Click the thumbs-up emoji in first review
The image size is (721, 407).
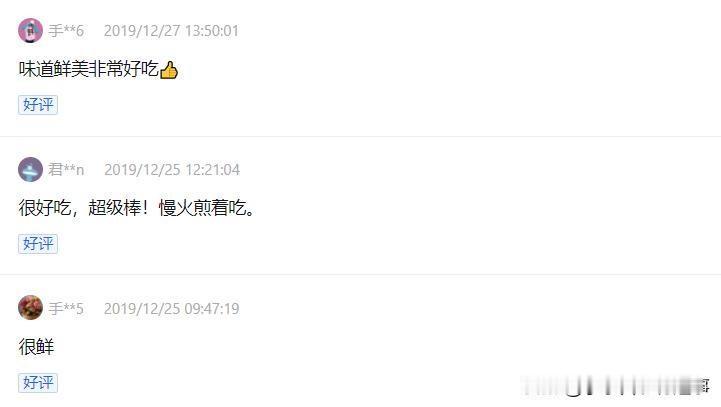(x=169, y=70)
